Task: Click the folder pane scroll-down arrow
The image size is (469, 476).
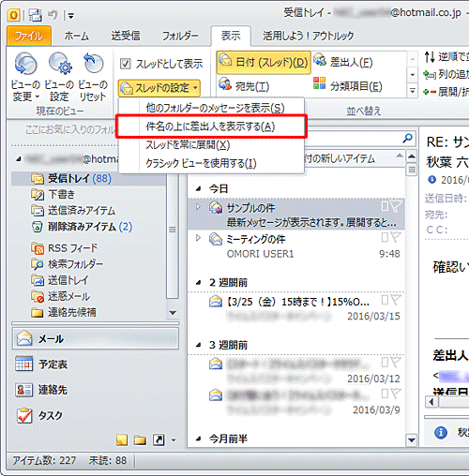Action: pyautogui.click(x=173, y=312)
